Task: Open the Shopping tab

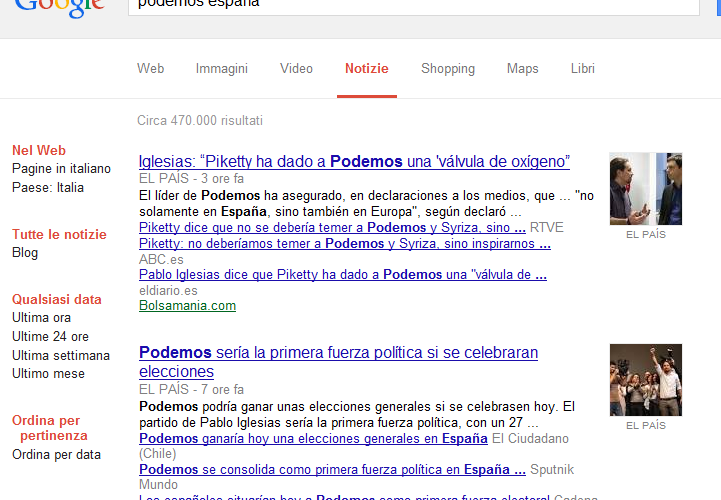Action: click(x=448, y=69)
